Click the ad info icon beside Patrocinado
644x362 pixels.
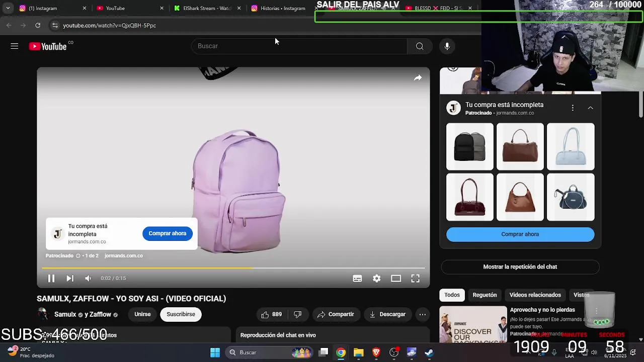[x=78, y=256]
